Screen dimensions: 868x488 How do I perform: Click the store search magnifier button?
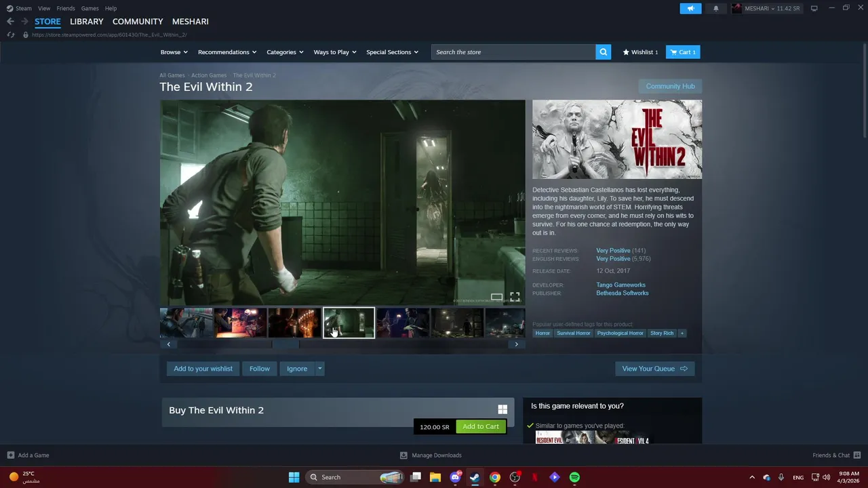(x=604, y=52)
